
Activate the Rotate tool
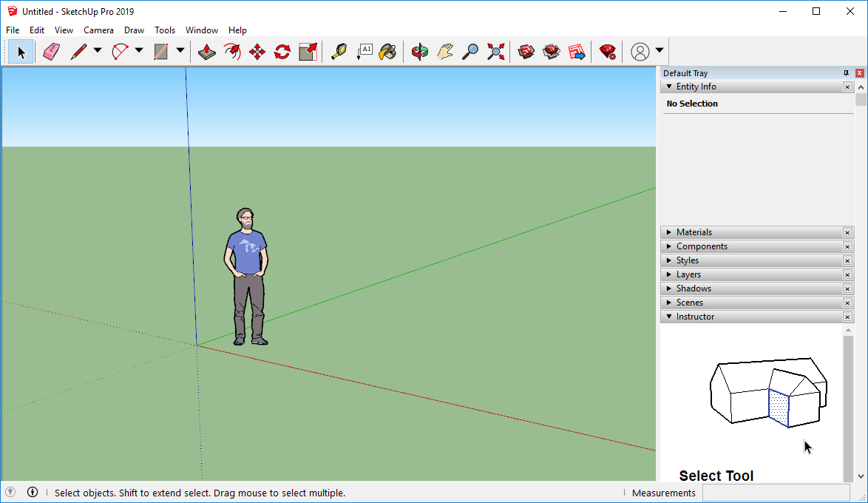282,52
